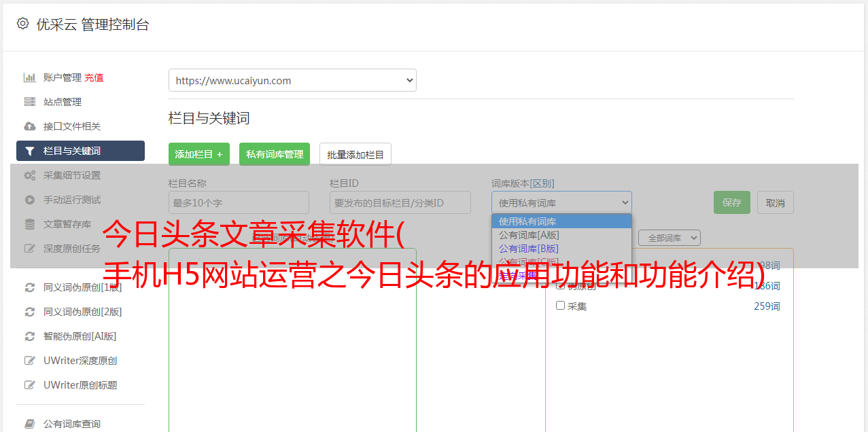This screenshot has height=432, width=868.
Task: Click the refresh icon for 同义词伪原创[2版]
Action: (x=30, y=312)
